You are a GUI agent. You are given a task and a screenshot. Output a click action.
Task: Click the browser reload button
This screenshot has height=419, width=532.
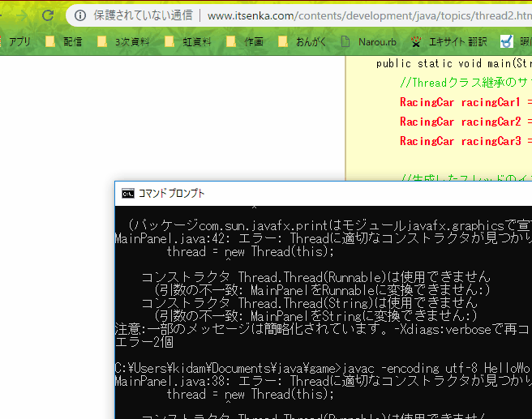[48, 15]
